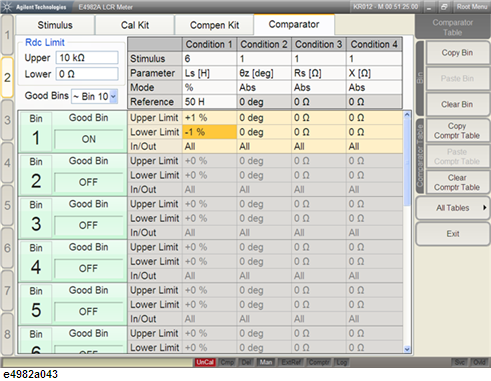Click scrollbar up arrow in bin table
The width and height of the screenshot is (491, 381).
click(x=407, y=115)
